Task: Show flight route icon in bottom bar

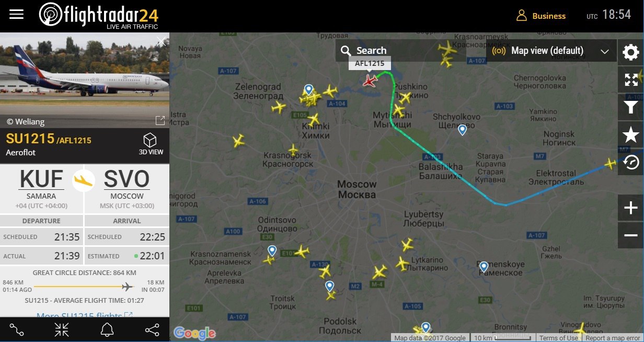Action: click(x=17, y=329)
